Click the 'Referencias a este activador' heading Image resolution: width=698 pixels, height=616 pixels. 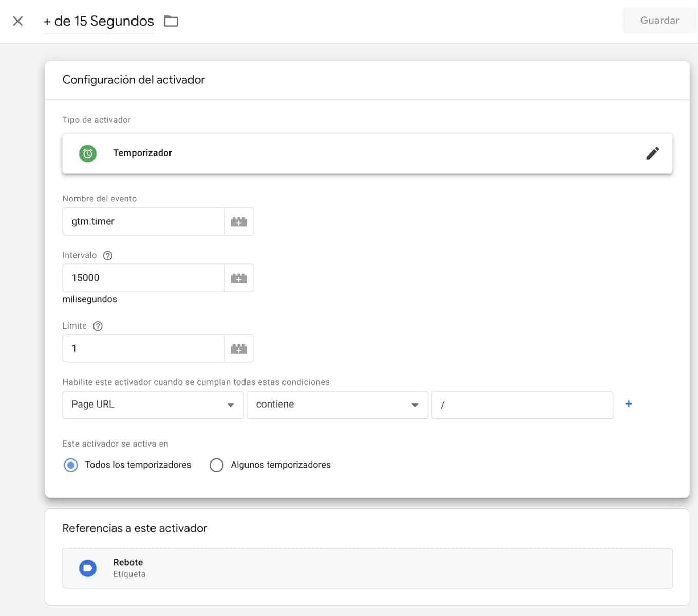click(135, 528)
